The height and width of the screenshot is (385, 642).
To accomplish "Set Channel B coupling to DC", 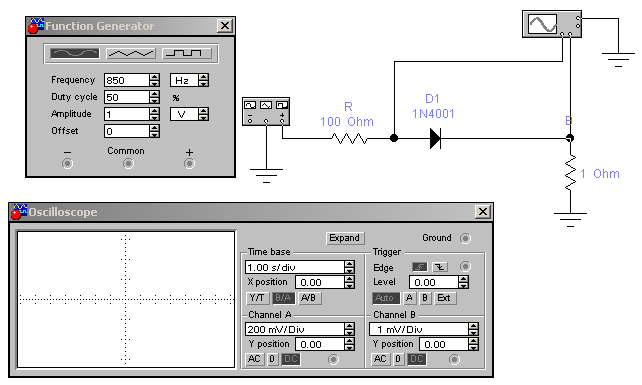I will pos(416,359).
